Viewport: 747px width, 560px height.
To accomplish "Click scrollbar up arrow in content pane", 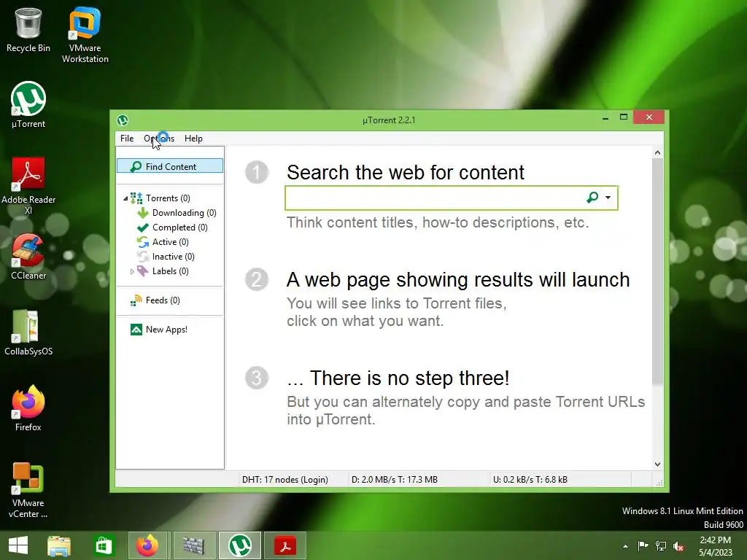I will pyautogui.click(x=657, y=153).
